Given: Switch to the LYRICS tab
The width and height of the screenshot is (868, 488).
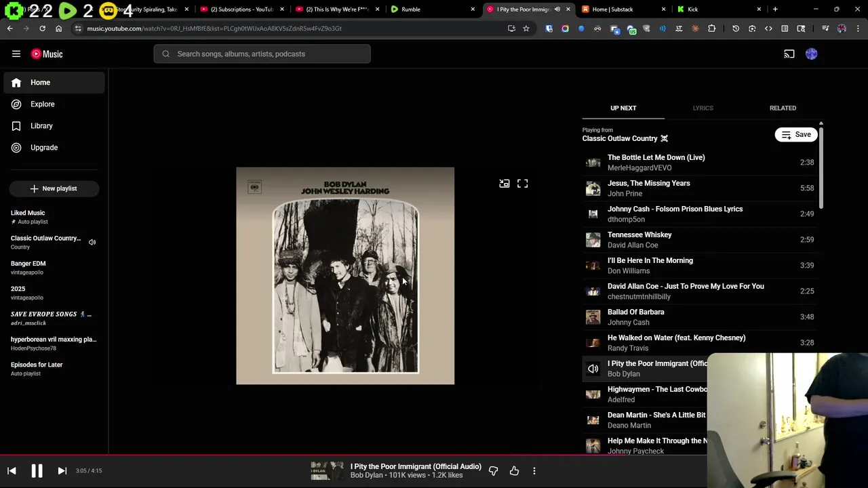Looking at the screenshot, I should (703, 108).
